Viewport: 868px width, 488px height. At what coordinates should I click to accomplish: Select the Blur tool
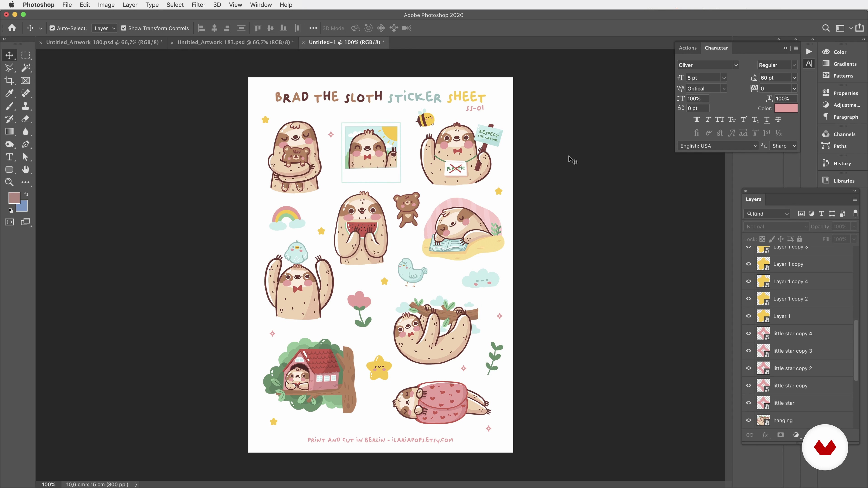[x=26, y=131]
